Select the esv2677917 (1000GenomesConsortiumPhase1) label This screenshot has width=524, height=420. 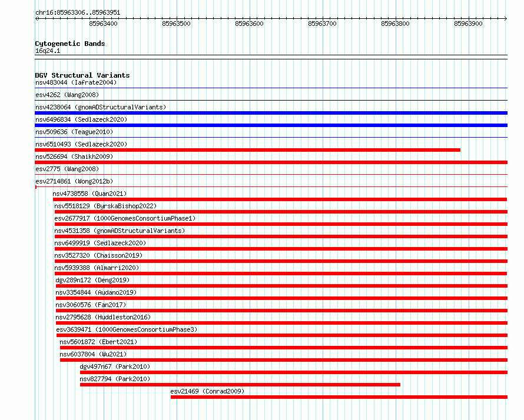coord(125,218)
